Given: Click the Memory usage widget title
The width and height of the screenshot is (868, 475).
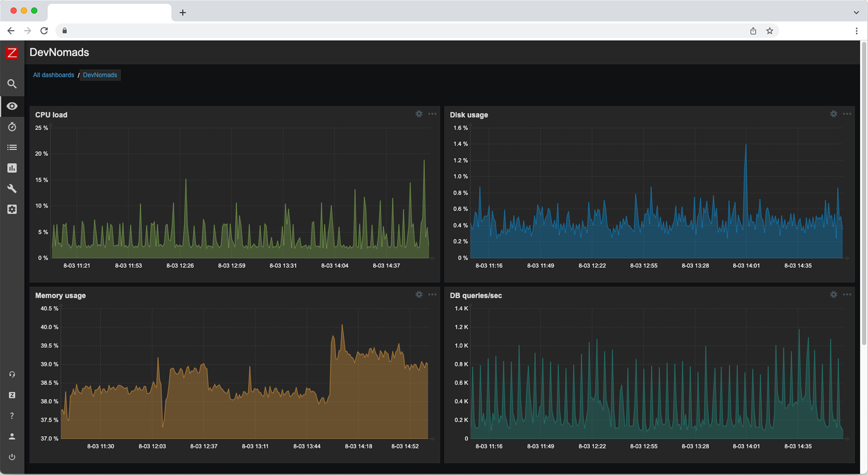Looking at the screenshot, I should 60,296.
